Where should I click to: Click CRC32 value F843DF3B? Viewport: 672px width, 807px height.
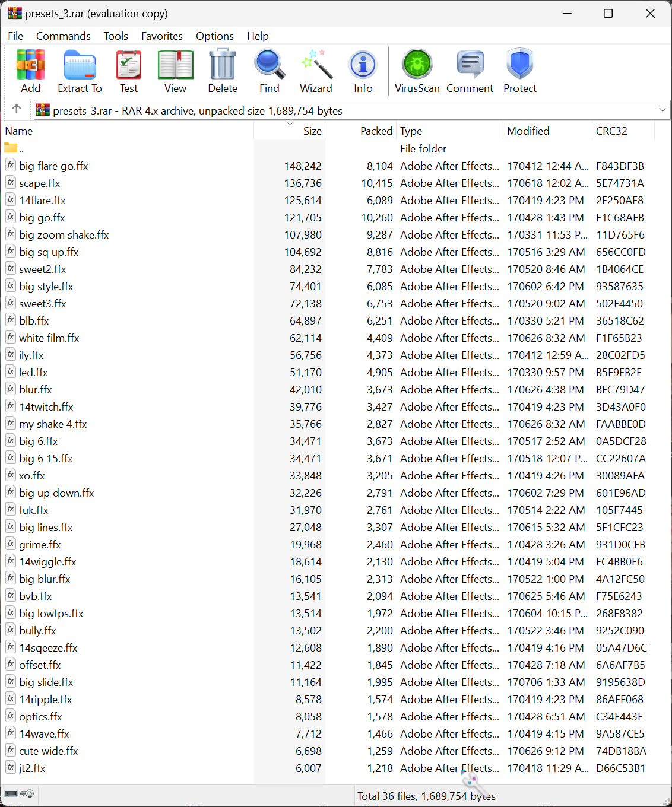pyautogui.click(x=620, y=166)
